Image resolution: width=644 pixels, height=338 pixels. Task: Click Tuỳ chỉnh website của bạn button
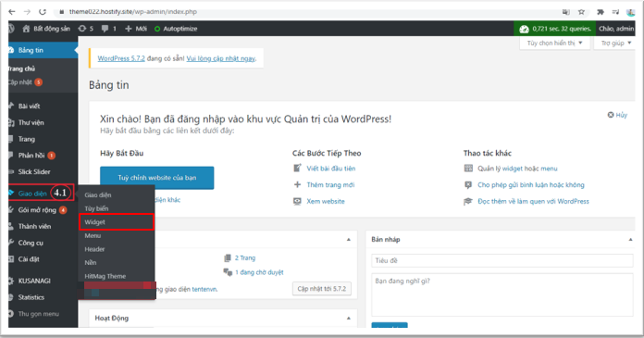[157, 178]
